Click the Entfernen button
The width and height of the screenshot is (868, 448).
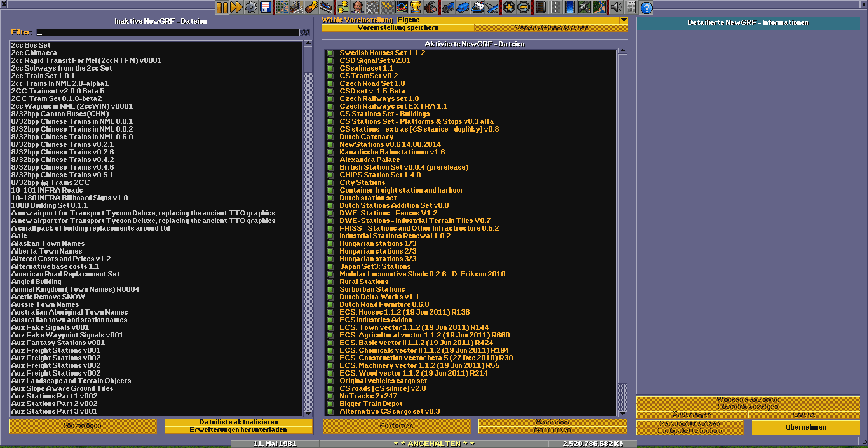pos(397,426)
